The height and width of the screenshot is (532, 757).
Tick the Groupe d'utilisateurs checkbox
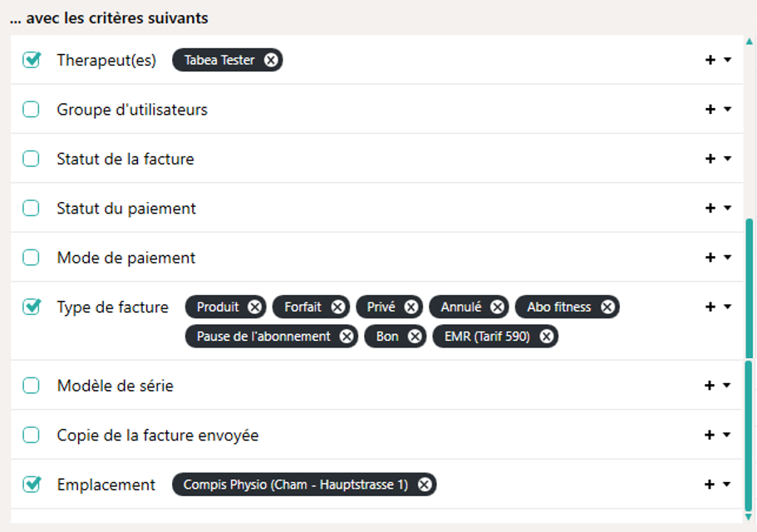32,110
